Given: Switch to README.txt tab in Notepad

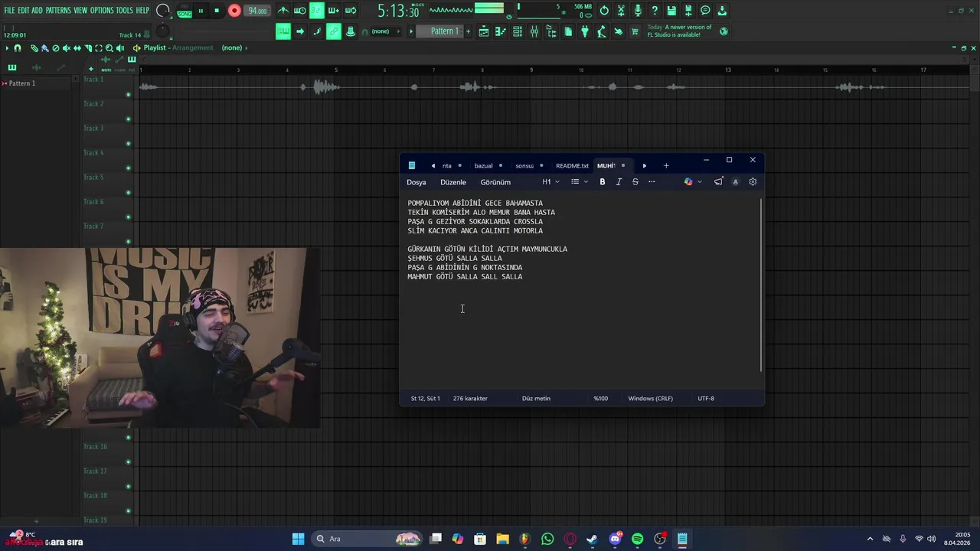Looking at the screenshot, I should [572, 165].
